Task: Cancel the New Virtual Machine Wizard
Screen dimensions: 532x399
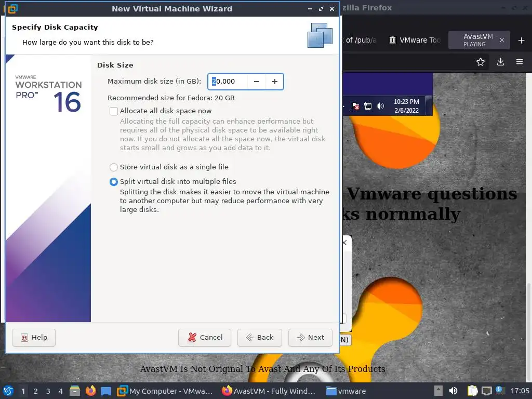Action: tap(205, 338)
